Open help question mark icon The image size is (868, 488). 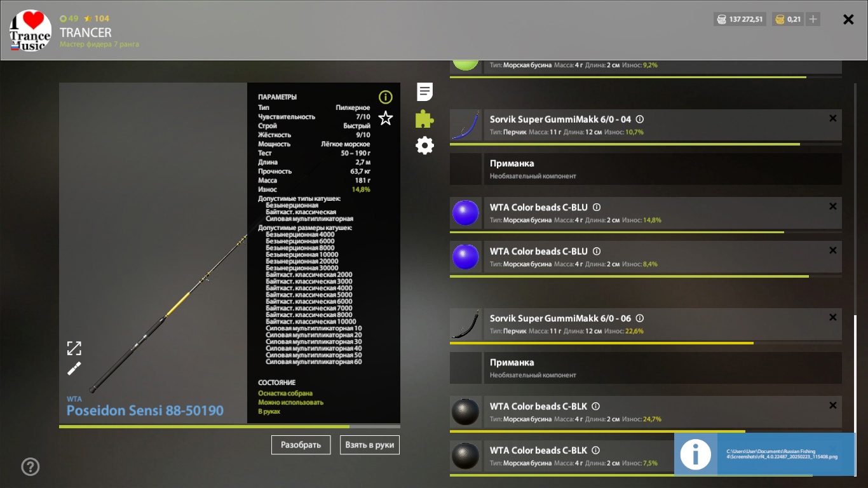coord(31,467)
